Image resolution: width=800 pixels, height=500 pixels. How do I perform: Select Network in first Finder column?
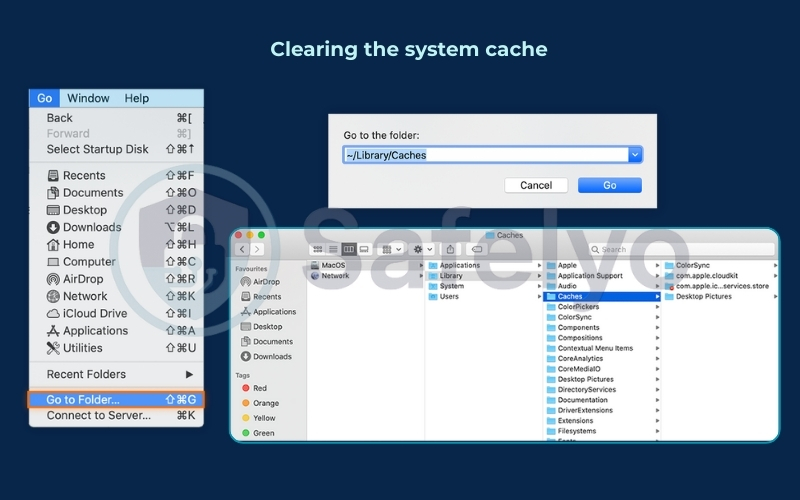pyautogui.click(x=366, y=276)
